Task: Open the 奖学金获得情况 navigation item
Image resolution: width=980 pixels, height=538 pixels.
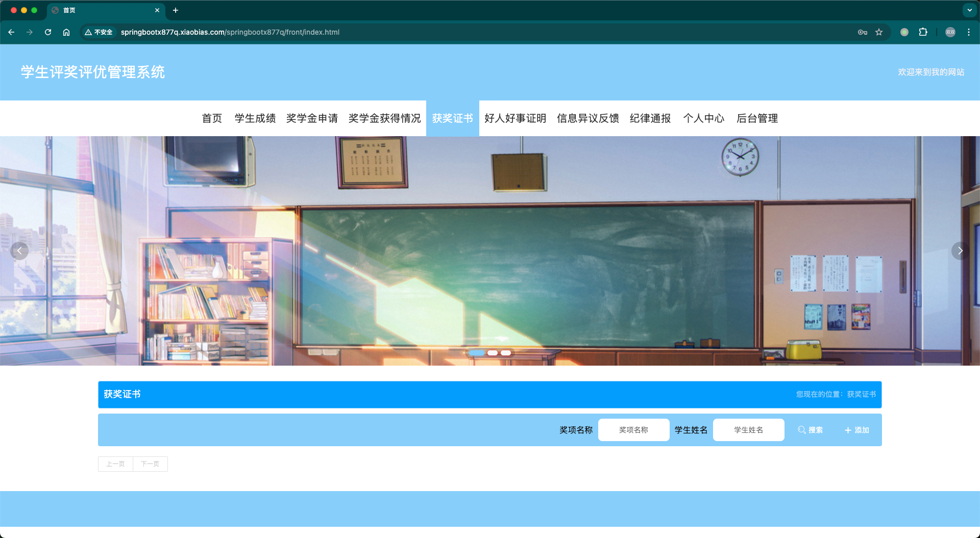Action: click(x=385, y=118)
